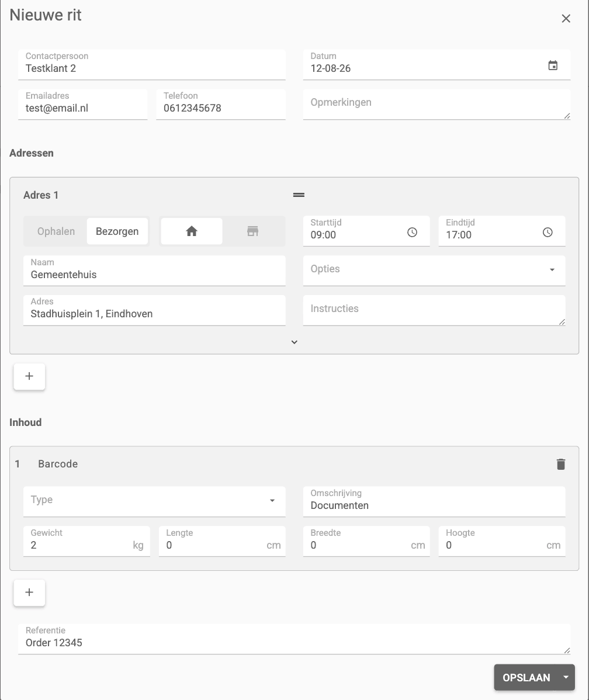The height and width of the screenshot is (700, 589).
Task: Click the Inhoud section heading
Action: point(26,422)
